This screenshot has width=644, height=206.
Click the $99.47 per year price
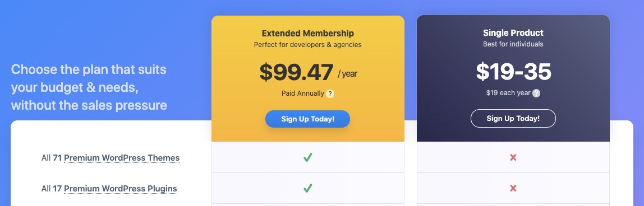[308, 72]
